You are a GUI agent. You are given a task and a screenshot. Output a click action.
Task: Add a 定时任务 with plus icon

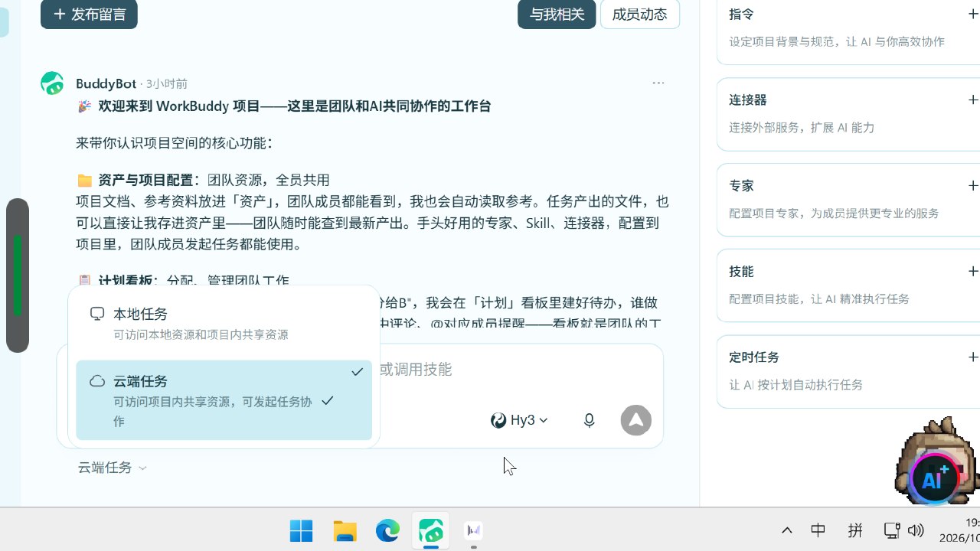click(973, 357)
